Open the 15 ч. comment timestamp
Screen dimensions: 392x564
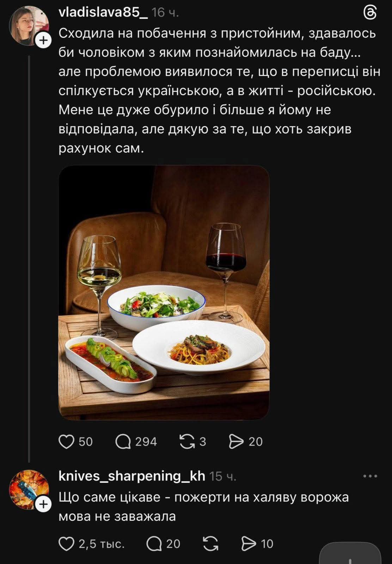(x=223, y=477)
